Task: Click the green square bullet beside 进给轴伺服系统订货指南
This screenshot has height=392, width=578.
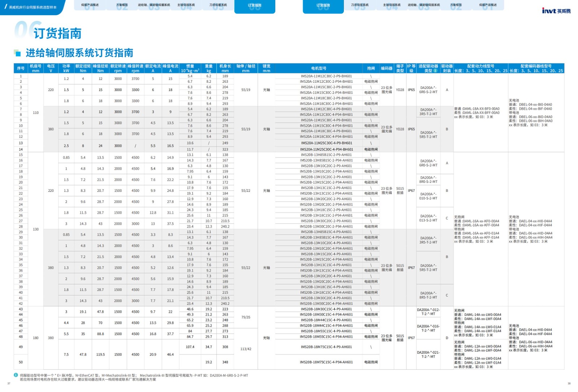Action: pos(17,53)
